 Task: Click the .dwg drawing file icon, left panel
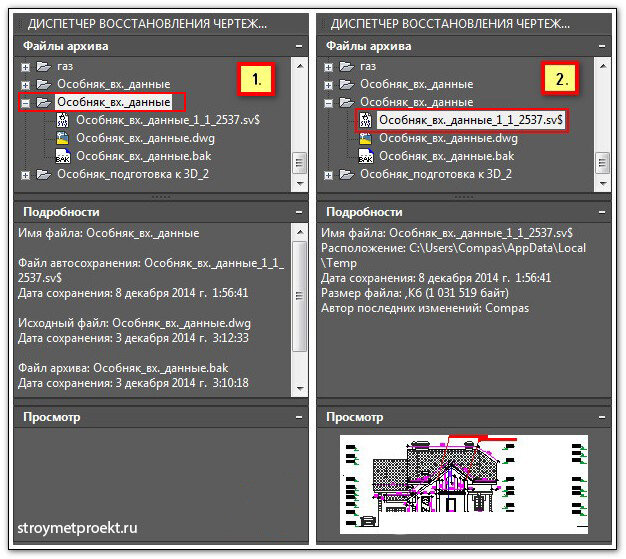(63, 138)
